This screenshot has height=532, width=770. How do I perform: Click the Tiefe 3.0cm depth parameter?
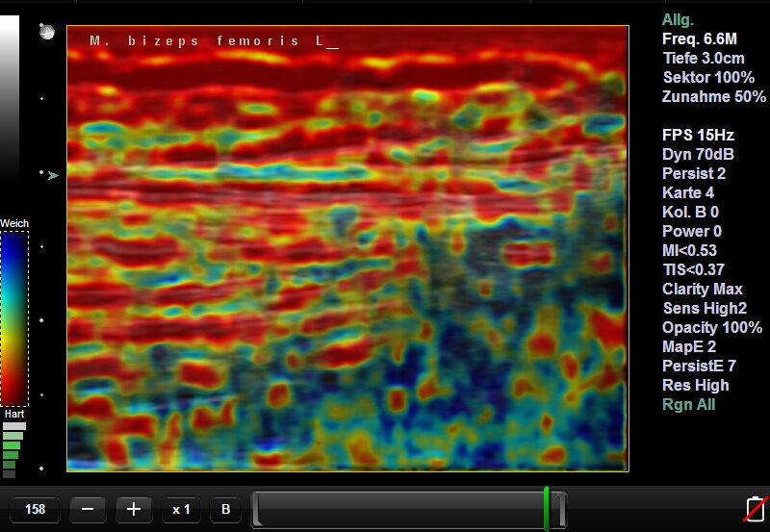point(703,58)
